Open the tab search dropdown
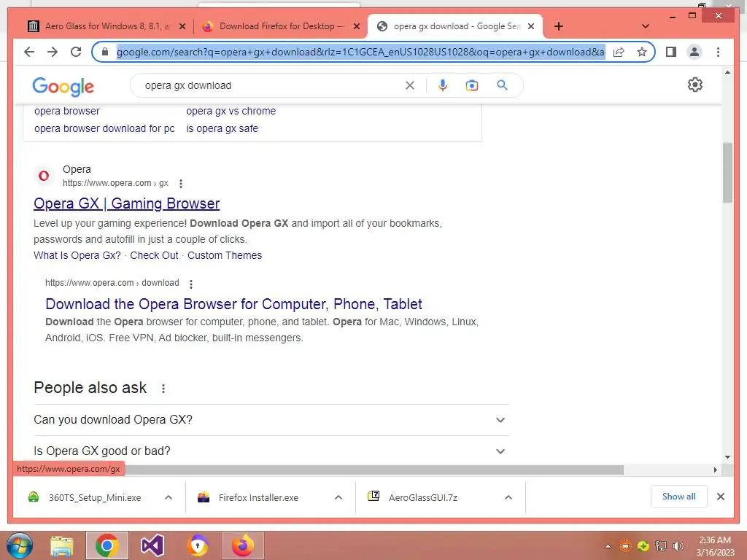Image resolution: width=747 pixels, height=560 pixels. [646, 26]
